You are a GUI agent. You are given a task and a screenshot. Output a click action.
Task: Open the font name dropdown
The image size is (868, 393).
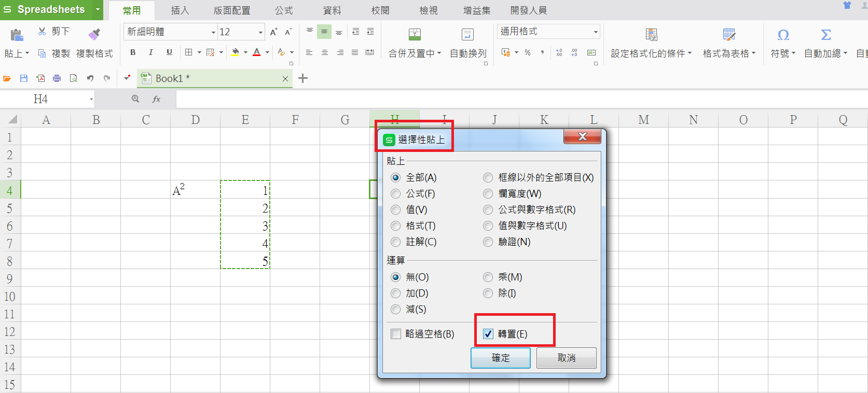[213, 32]
